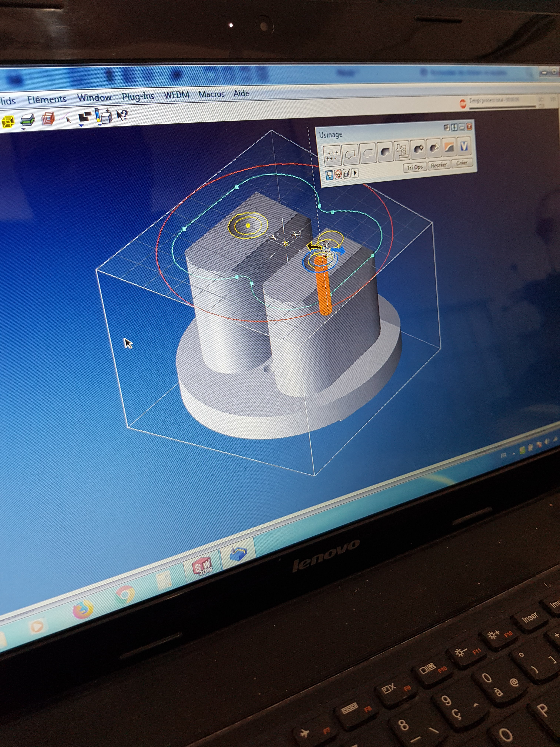Toggle the crossed-out tool hide icon
Viewport: 560px width, 747px height.
338,174
